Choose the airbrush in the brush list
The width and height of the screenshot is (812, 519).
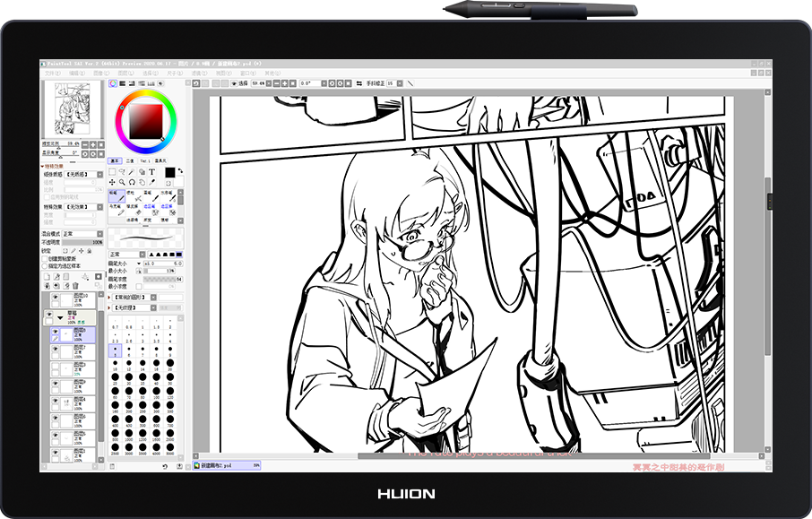134,195
